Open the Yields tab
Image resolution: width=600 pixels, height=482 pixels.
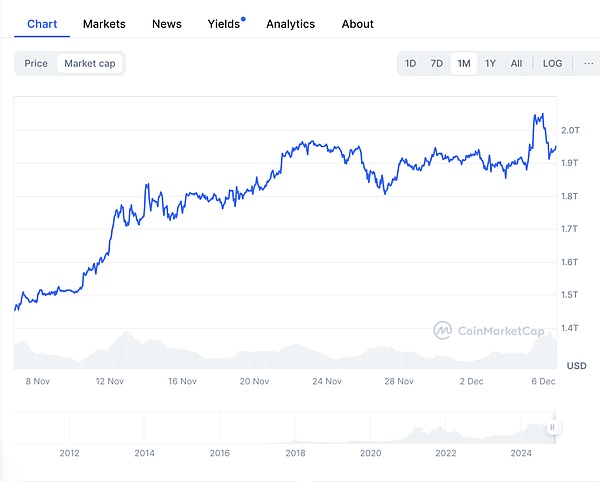[x=223, y=23]
